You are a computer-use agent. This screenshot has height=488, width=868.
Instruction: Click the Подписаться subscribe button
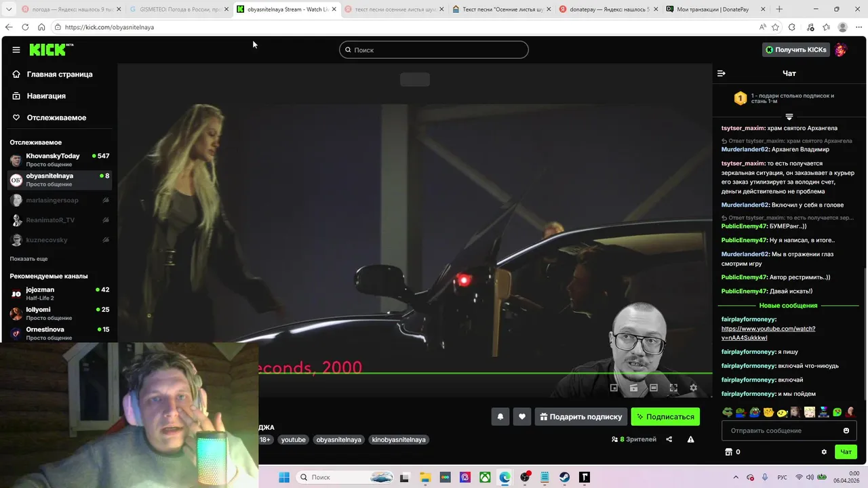point(665,417)
